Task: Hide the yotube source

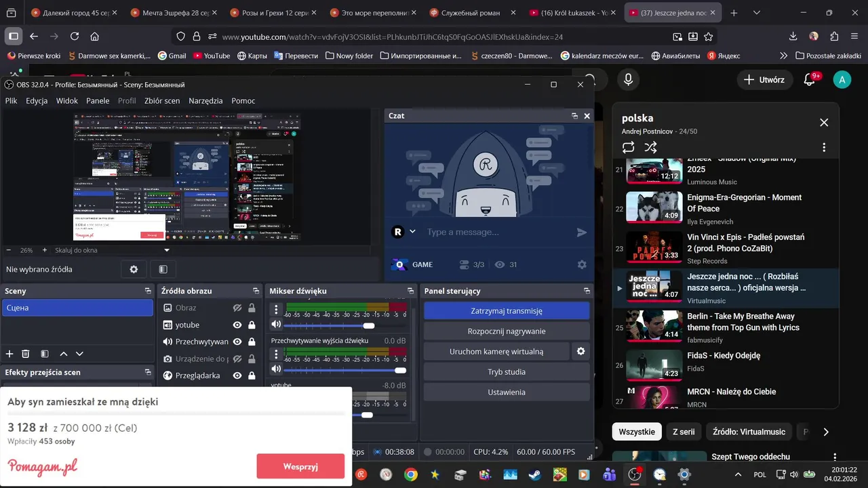Action: (237, 325)
